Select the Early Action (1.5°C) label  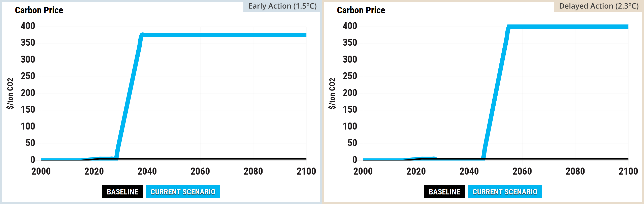click(282, 6)
